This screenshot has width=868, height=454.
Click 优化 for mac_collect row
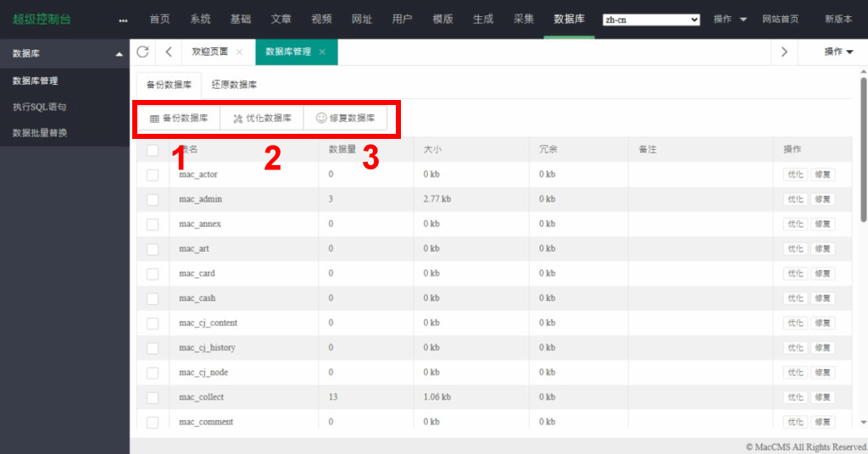point(795,397)
